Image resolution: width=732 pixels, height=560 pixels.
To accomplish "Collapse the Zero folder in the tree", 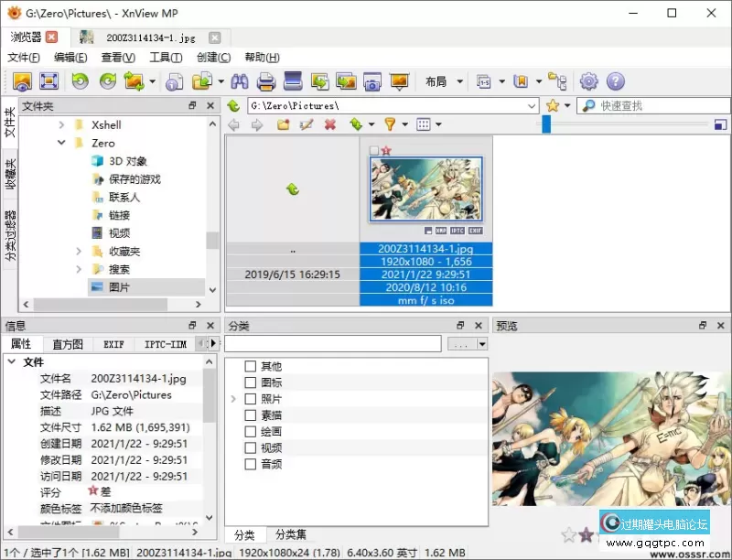I will [61, 143].
